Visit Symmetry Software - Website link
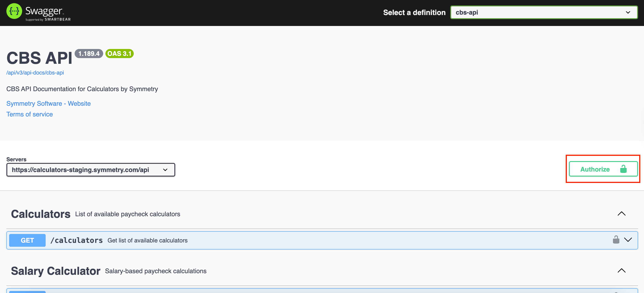The height and width of the screenshot is (293, 644). click(49, 104)
